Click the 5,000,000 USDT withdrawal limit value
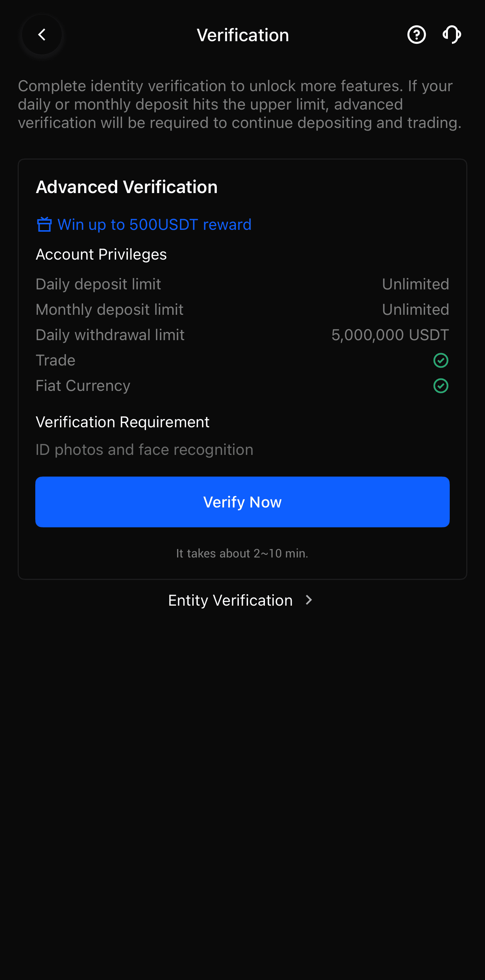The image size is (485, 980). [x=390, y=335]
